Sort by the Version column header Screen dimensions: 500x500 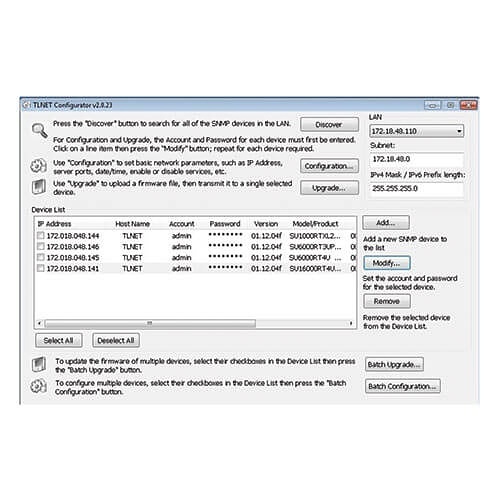(x=266, y=224)
